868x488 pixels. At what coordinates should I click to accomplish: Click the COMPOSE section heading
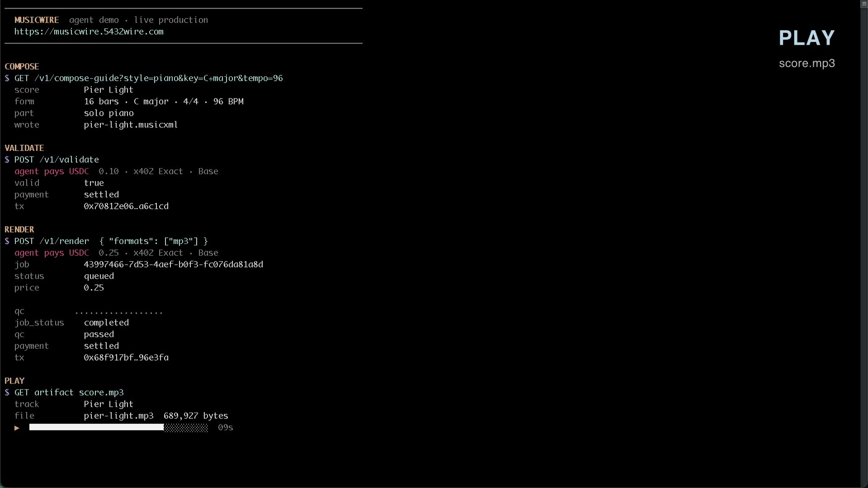coord(22,66)
